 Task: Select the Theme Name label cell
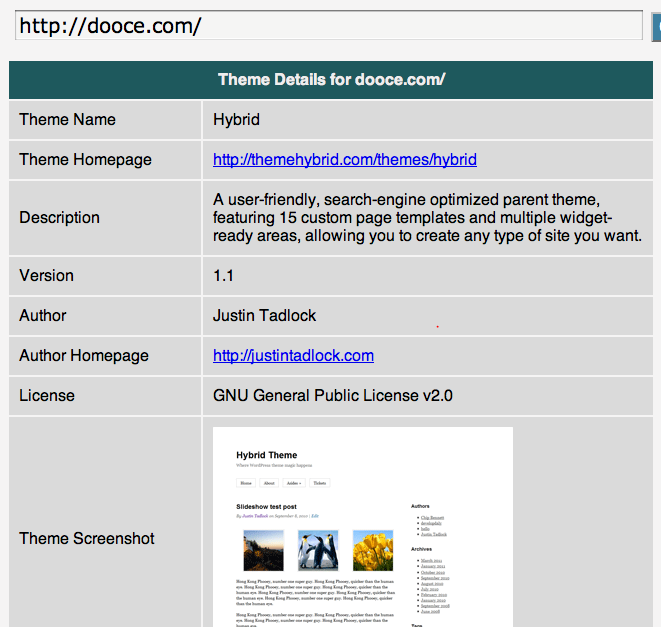click(x=105, y=120)
